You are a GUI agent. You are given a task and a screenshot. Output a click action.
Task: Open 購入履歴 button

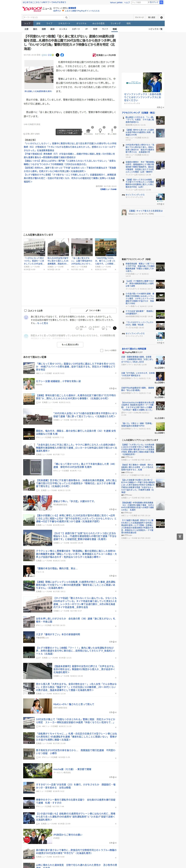(152, 18)
